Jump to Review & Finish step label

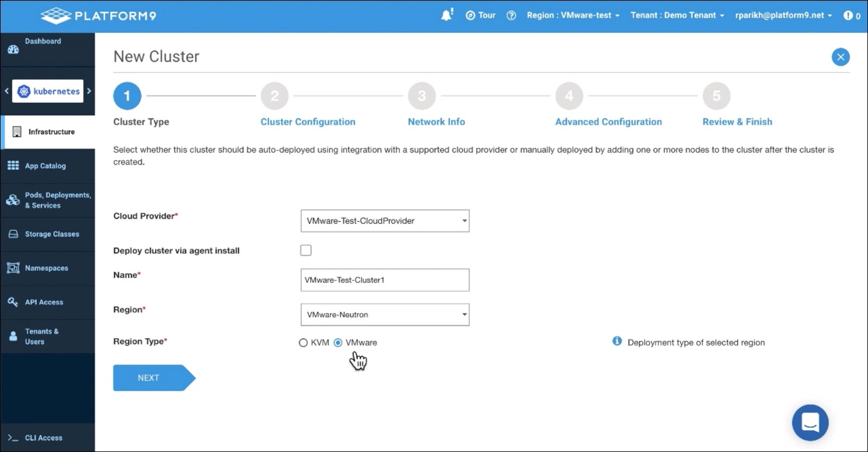coord(737,122)
